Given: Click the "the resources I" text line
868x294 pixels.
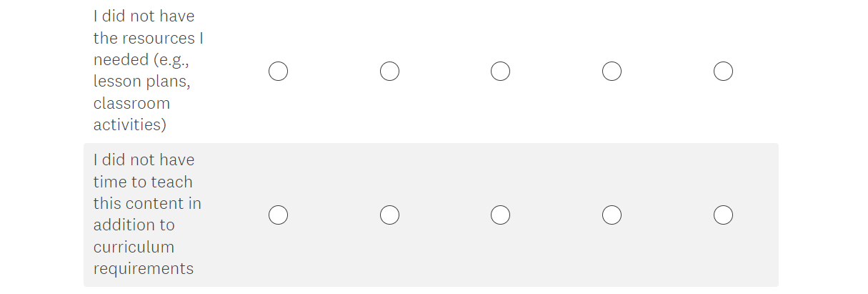Looking at the screenshot, I should click(x=148, y=38).
